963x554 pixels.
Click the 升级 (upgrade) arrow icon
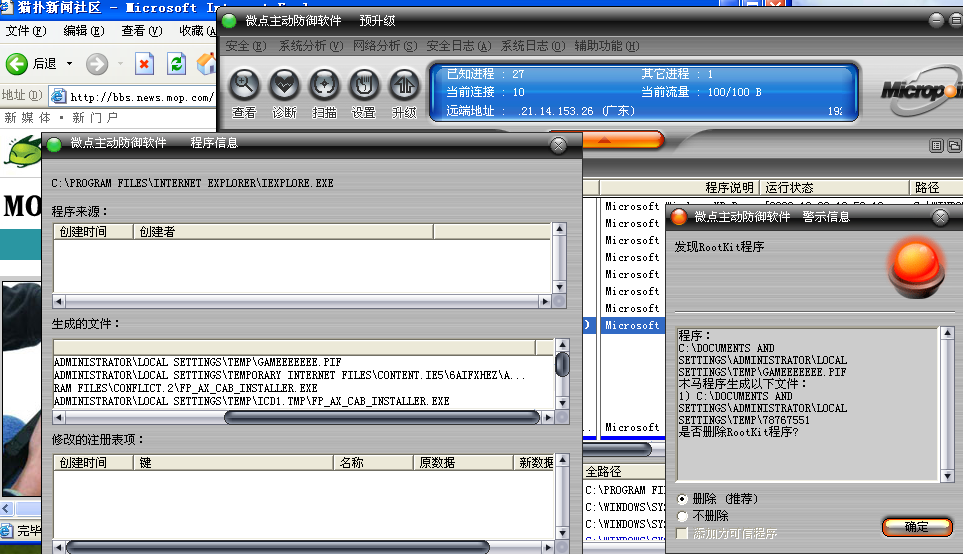point(404,85)
